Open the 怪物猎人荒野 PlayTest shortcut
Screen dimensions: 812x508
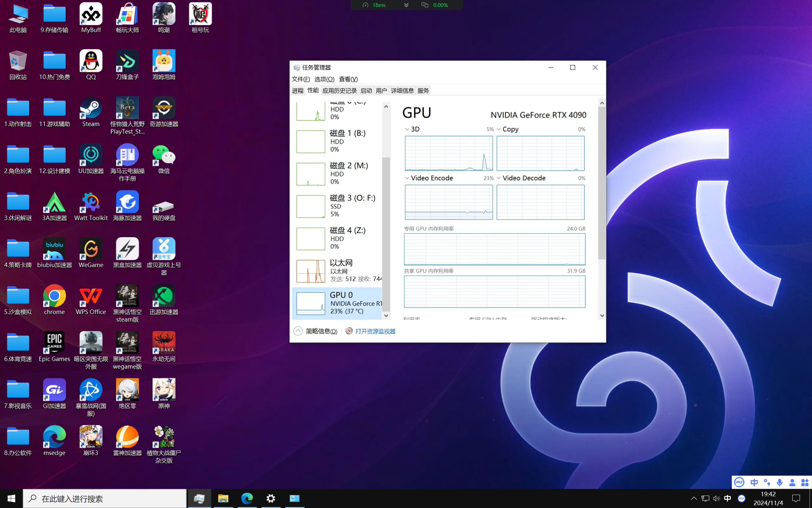pyautogui.click(x=128, y=116)
